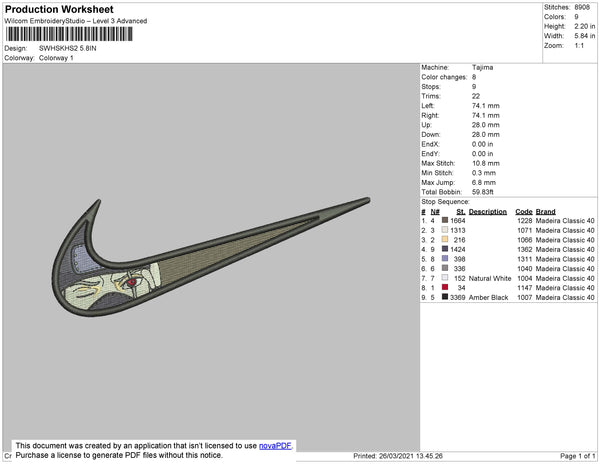Click the zoom value 1:1
Viewport: 600px width, 464px height.
(579, 46)
